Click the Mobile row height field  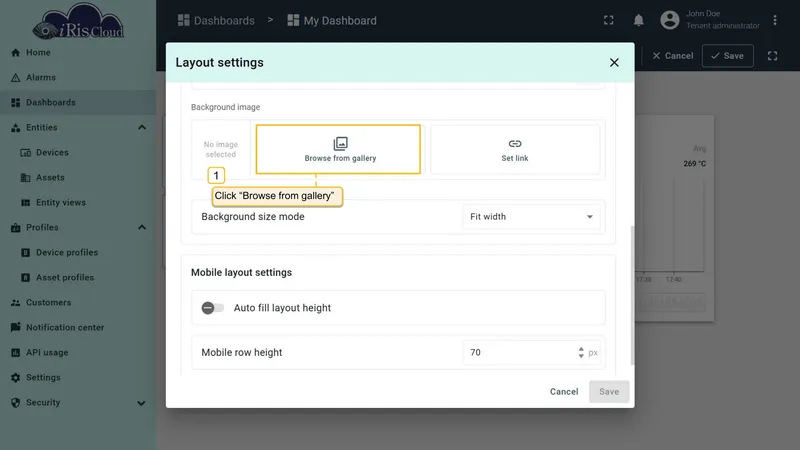(531, 353)
